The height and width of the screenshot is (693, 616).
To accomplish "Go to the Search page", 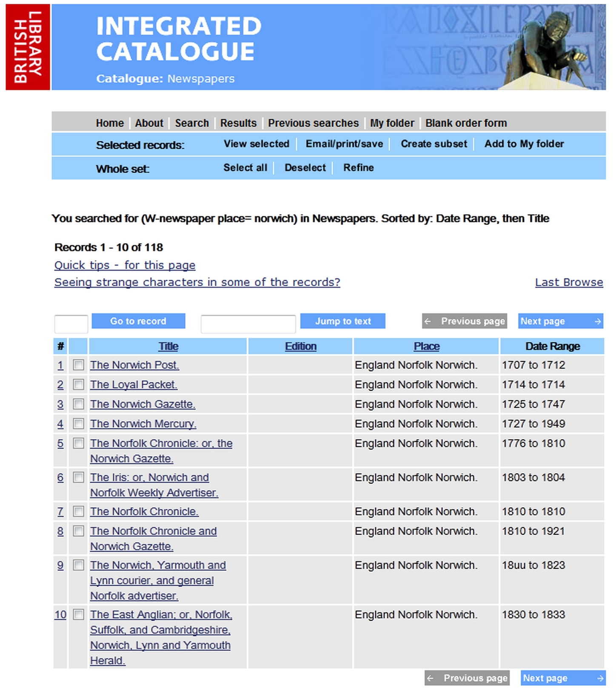I will point(192,123).
